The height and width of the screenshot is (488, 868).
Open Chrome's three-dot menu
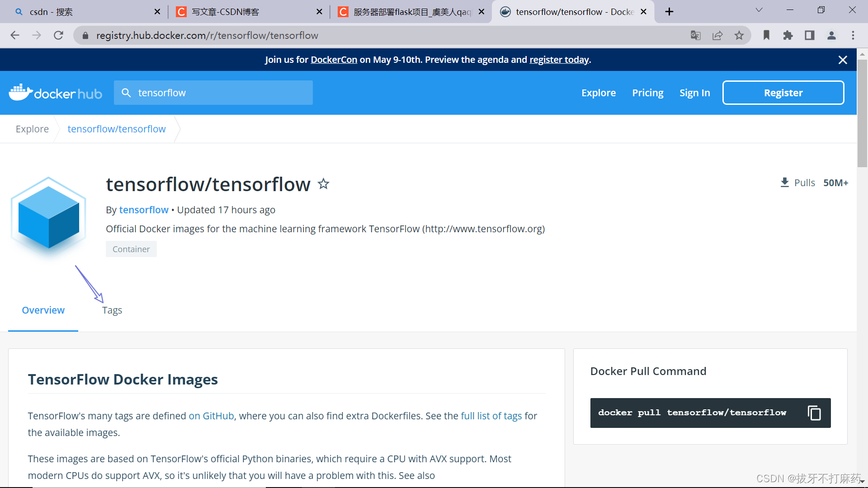tap(853, 36)
